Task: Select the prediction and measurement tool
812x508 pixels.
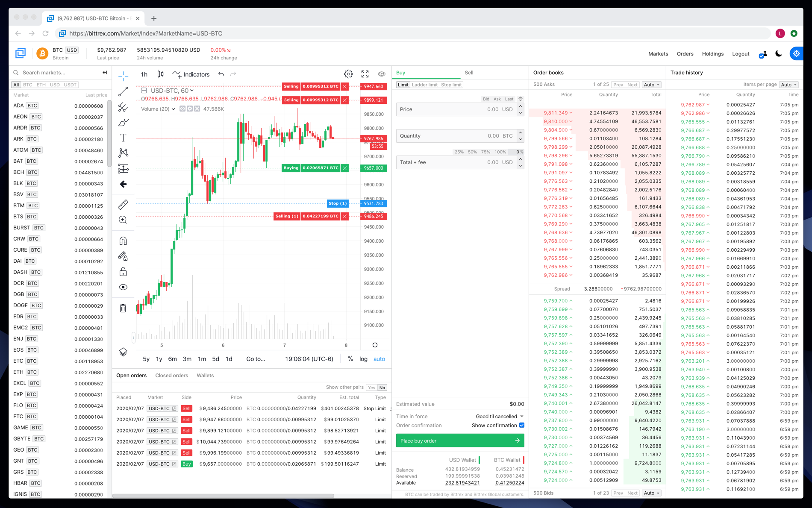Action: (123, 168)
